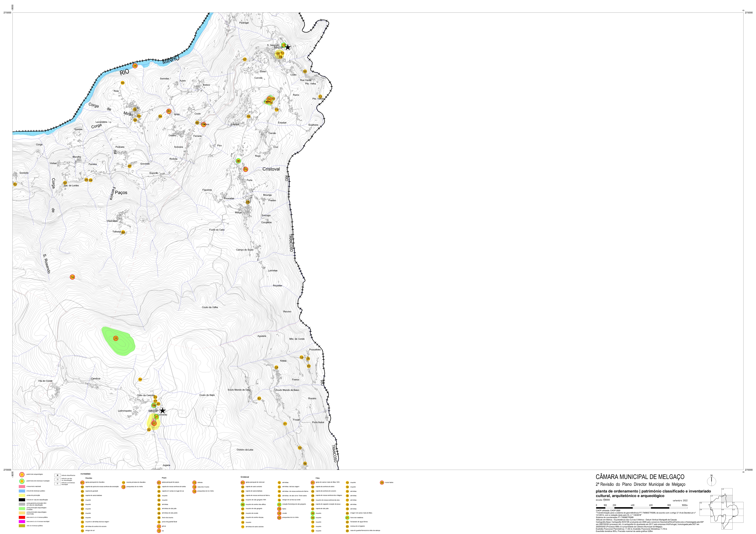
Task: Select marker 13 beside Telheira
Action: point(123,232)
